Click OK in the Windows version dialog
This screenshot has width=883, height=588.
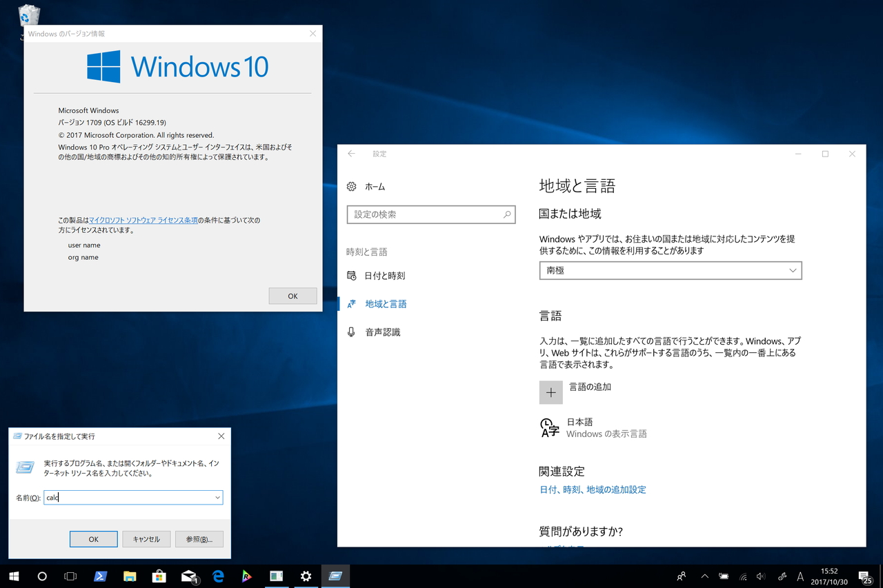click(x=292, y=296)
